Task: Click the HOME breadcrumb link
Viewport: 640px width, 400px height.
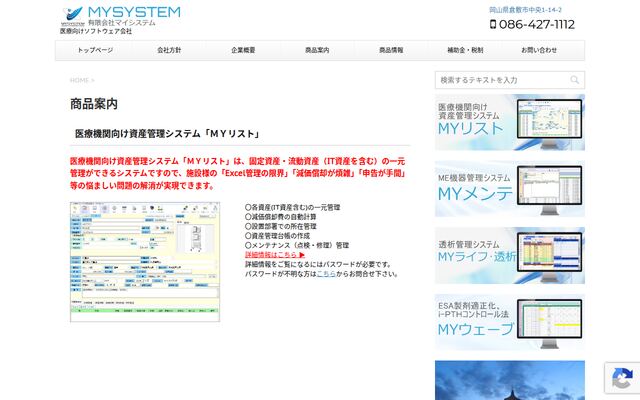Action: click(79, 80)
